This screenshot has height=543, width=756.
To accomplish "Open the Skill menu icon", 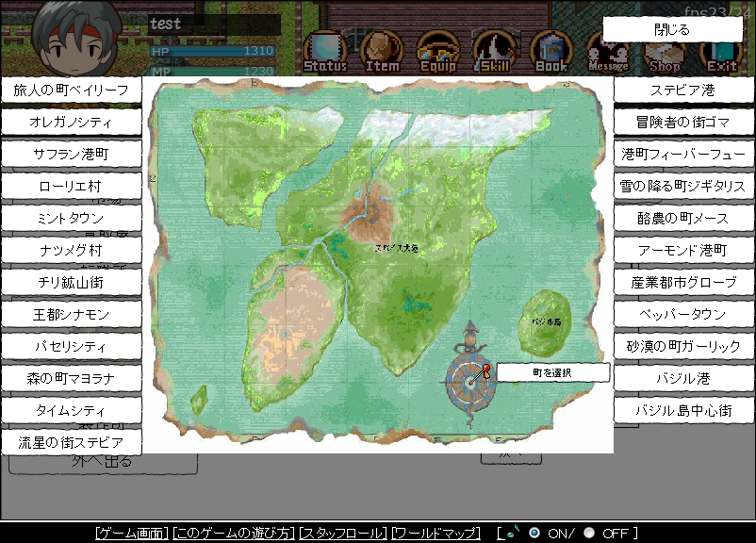I will tap(494, 51).
